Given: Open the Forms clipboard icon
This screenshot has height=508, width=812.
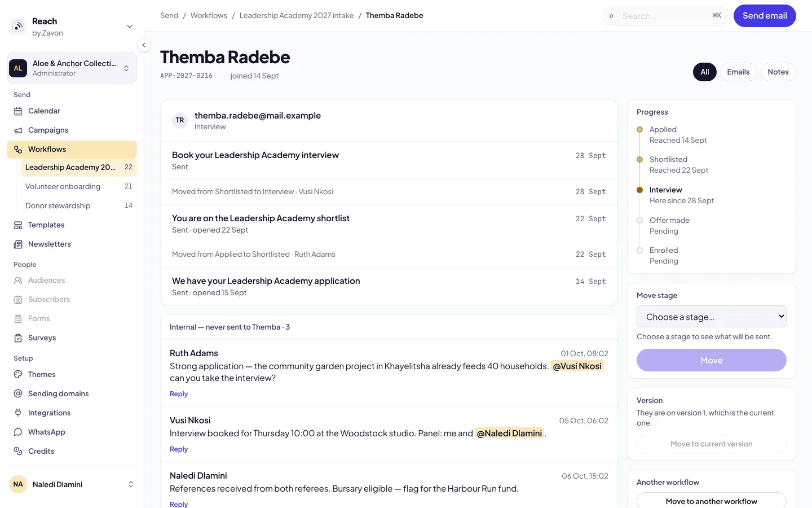Looking at the screenshot, I should coord(18,319).
